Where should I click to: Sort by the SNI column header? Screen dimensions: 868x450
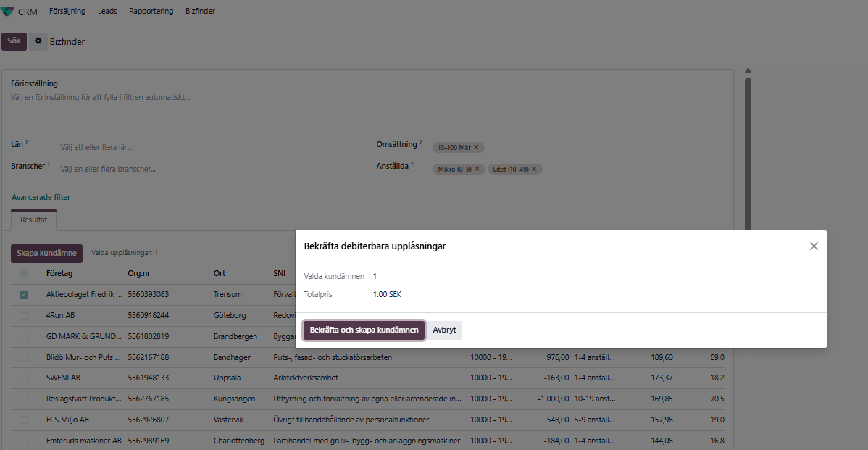pos(280,273)
